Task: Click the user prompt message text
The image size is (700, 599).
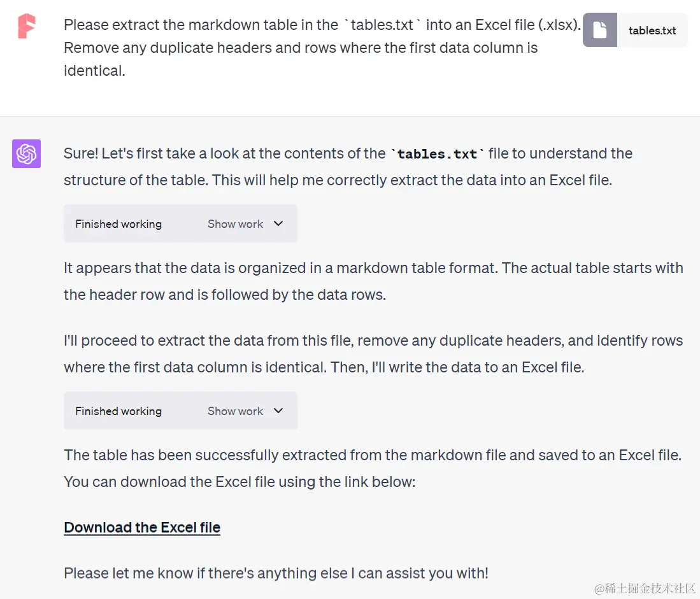Action: point(322,48)
